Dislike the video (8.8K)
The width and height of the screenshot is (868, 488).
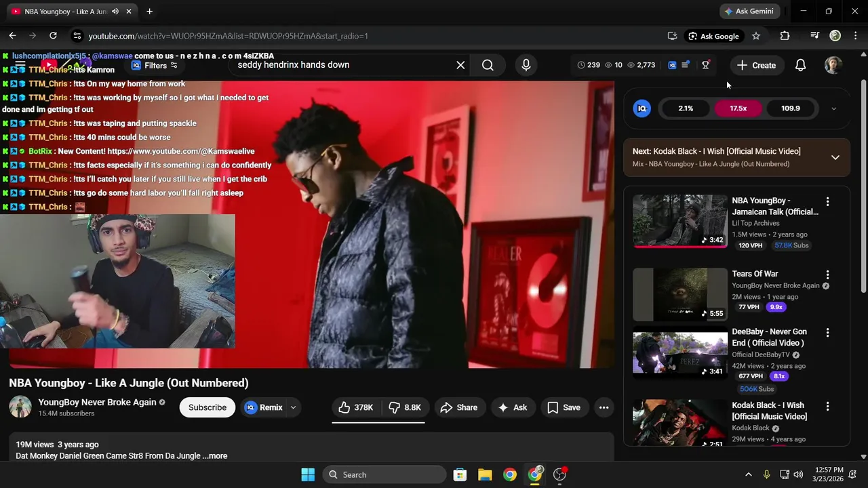[405, 407]
